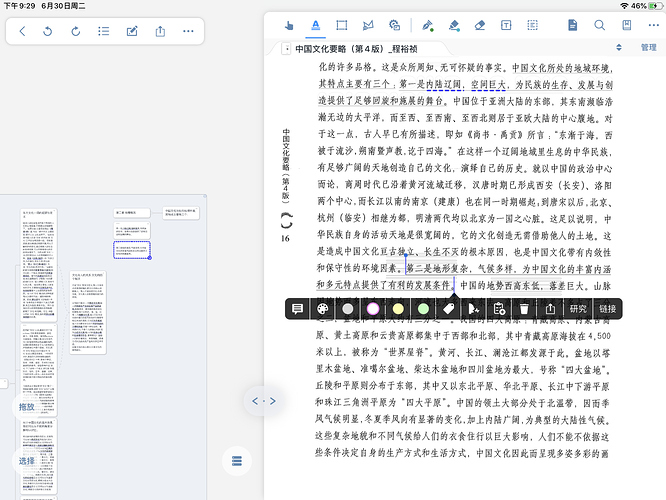This screenshot has width=666, height=500.
Task: Tap the page number 16 in margin
Action: 285,239
